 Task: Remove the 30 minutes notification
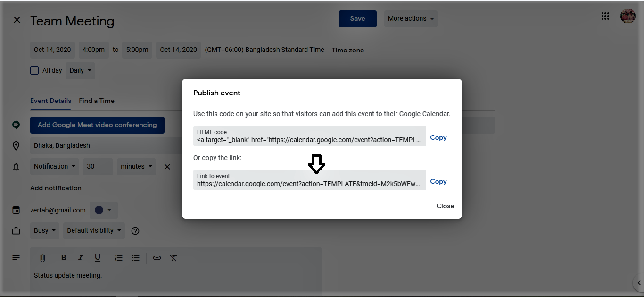pos(167,167)
